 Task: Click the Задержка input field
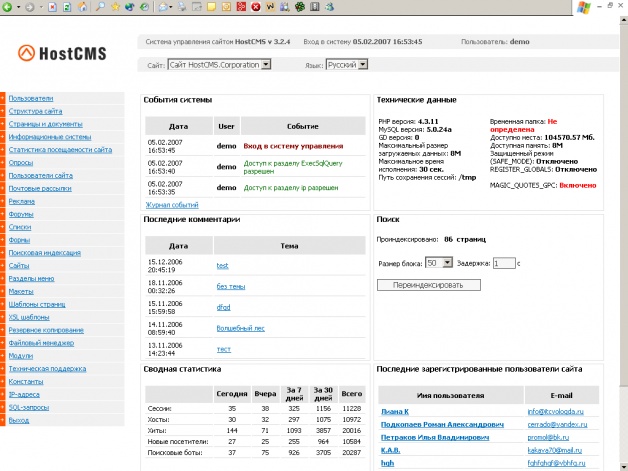pos(503,263)
